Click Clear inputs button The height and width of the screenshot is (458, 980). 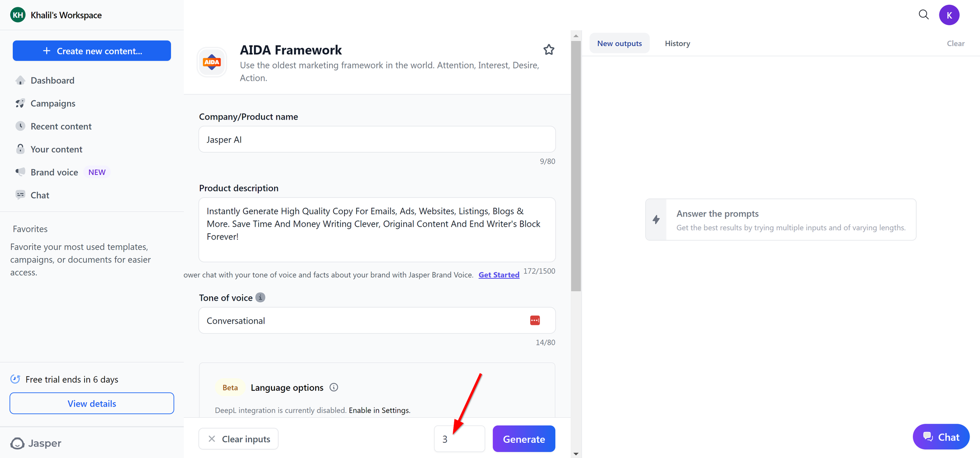tap(238, 439)
